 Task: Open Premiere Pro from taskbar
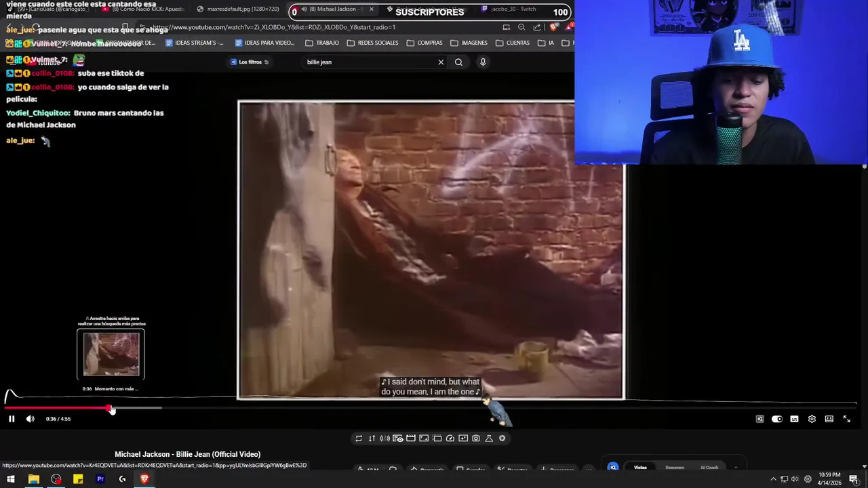100,479
